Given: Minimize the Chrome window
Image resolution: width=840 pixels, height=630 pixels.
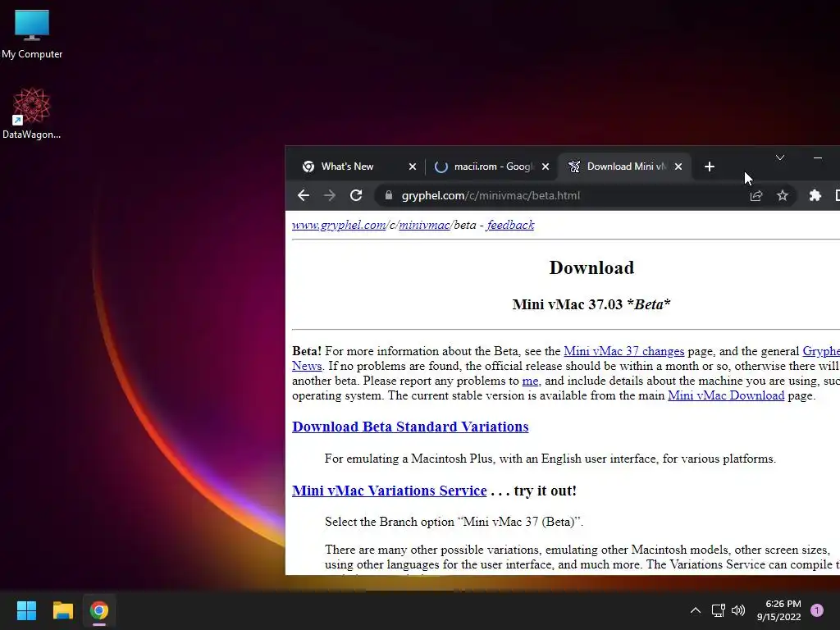Looking at the screenshot, I should tap(818, 157).
